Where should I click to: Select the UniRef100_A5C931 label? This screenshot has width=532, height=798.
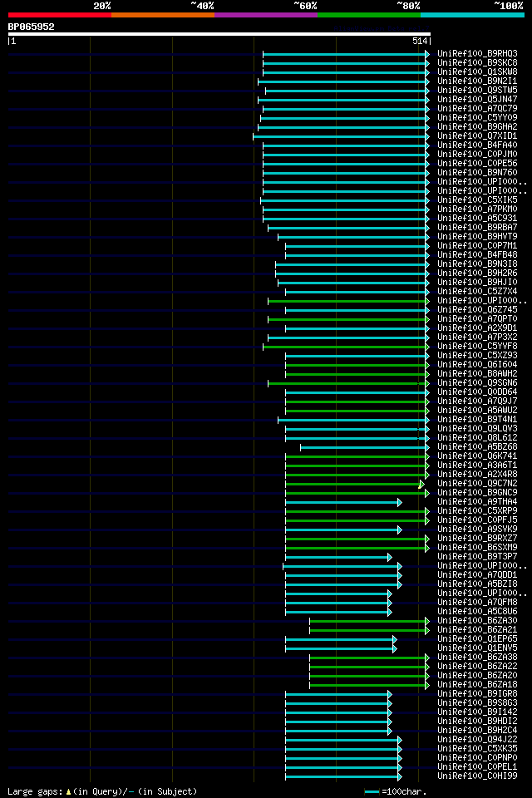[x=477, y=219]
